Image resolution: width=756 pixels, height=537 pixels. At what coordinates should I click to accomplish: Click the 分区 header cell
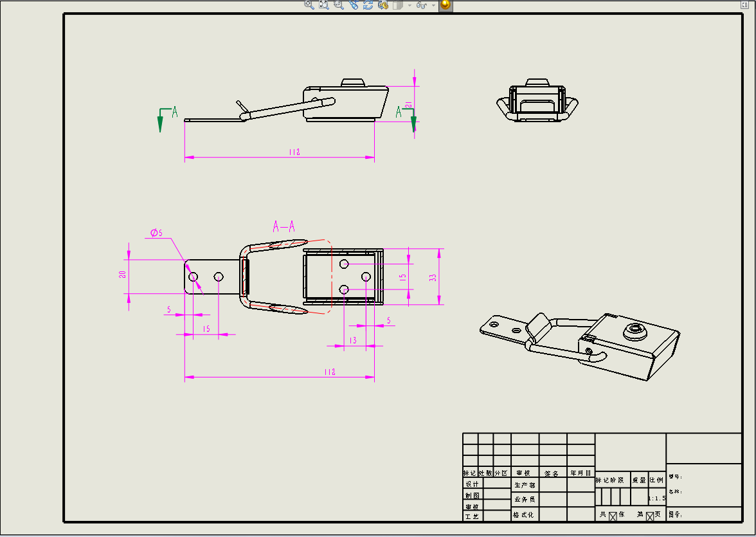point(501,473)
